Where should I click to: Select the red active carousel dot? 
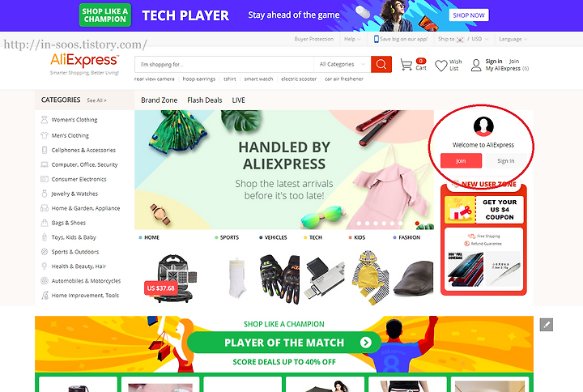click(x=417, y=224)
